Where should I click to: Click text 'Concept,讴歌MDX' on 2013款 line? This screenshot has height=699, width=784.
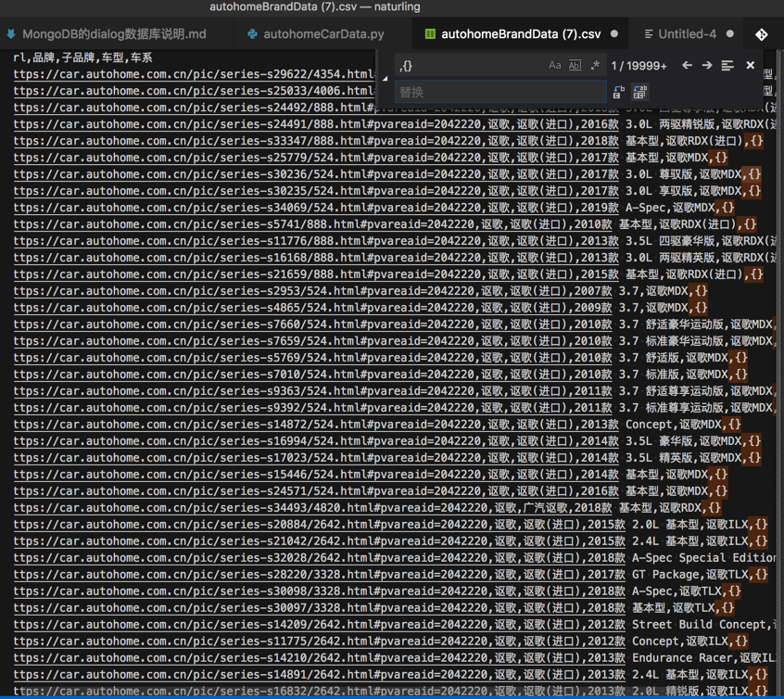pyautogui.click(x=674, y=425)
